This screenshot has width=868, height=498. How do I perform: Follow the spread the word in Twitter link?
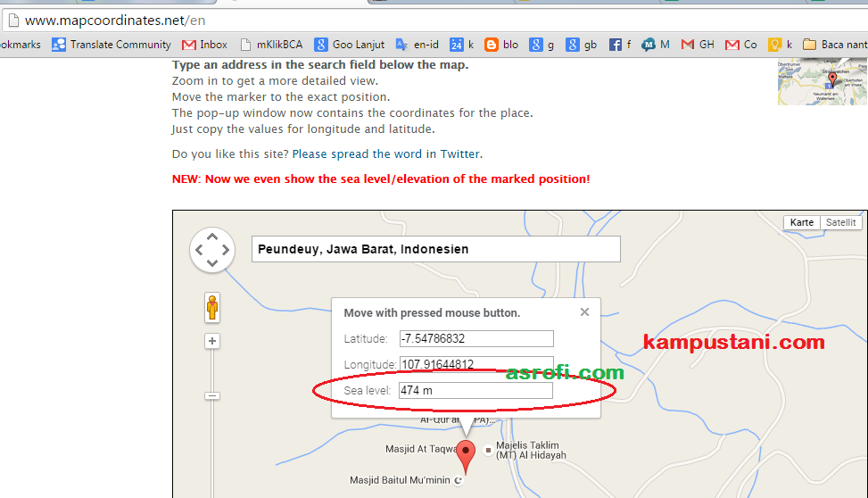click(386, 154)
